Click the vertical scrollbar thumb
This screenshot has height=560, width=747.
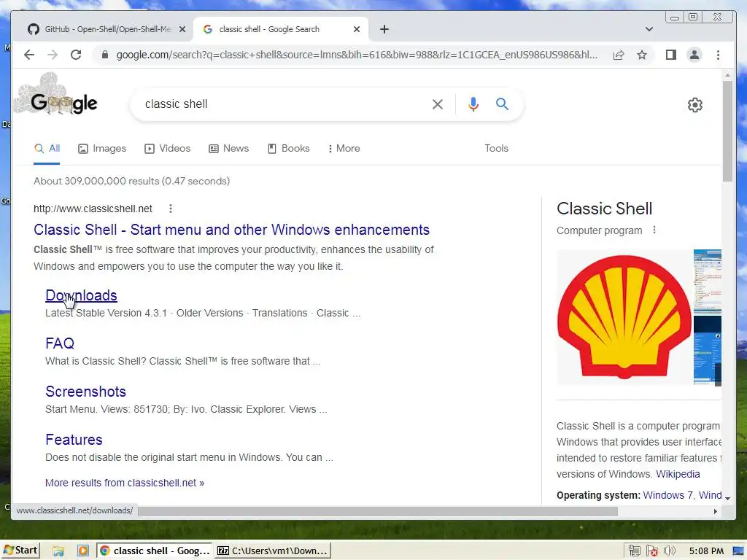(x=727, y=131)
